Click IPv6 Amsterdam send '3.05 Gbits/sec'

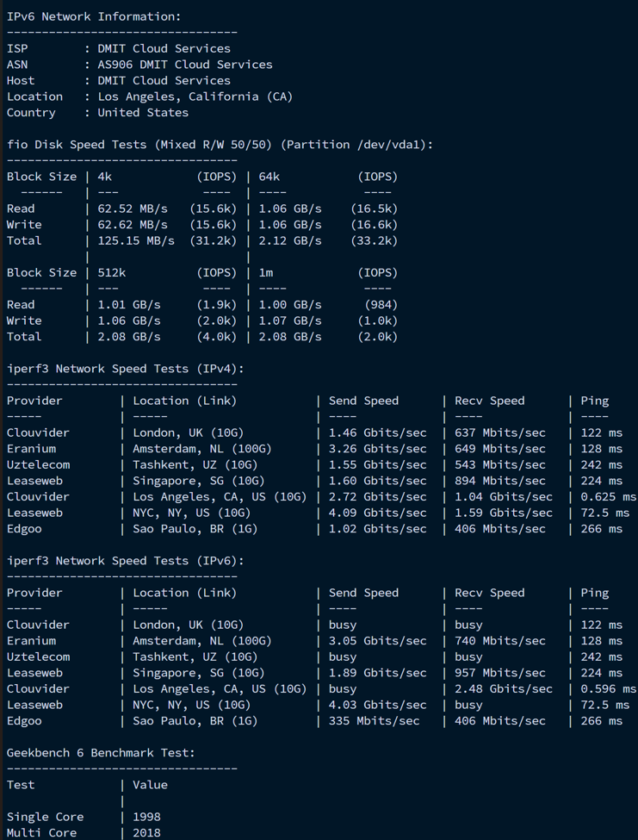(378, 641)
